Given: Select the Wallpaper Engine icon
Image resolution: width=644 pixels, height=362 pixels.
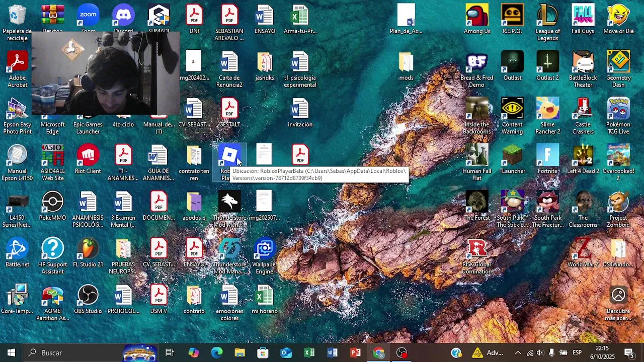Looking at the screenshot, I should [265, 256].
